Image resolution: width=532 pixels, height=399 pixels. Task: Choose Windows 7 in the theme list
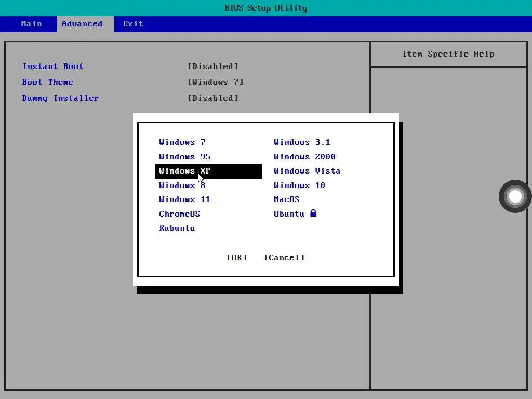(182, 142)
